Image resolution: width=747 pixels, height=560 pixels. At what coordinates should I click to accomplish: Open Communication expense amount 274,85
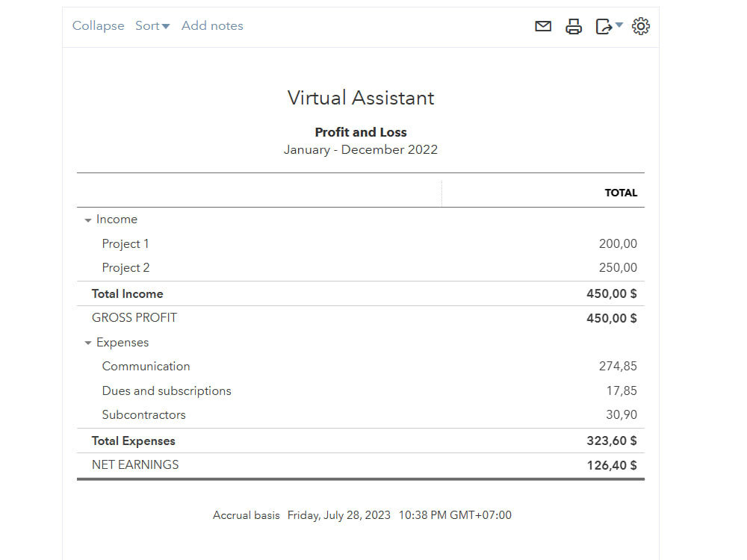coord(618,366)
